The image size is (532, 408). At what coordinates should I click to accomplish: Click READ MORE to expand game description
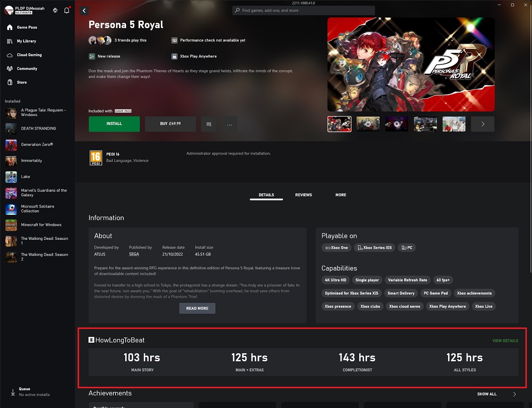pyautogui.click(x=197, y=308)
